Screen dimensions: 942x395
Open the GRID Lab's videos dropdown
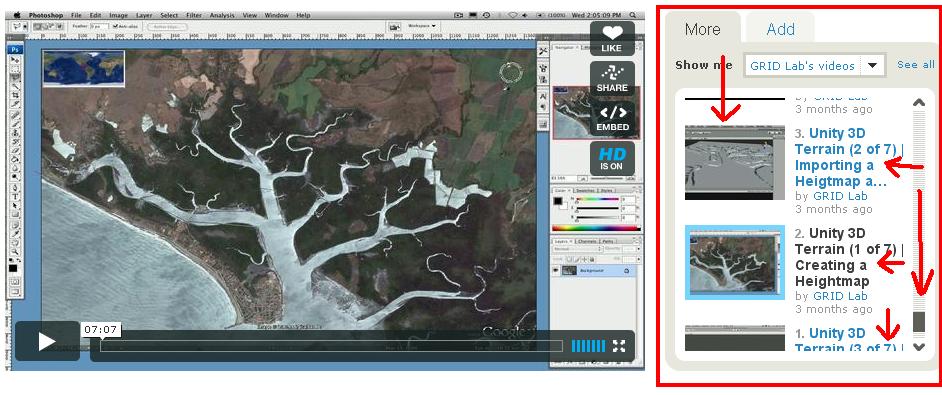pyautogui.click(x=814, y=65)
